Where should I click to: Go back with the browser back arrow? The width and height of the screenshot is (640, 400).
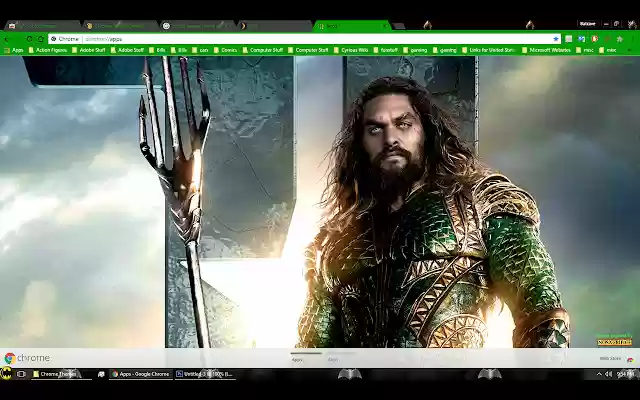(7, 39)
